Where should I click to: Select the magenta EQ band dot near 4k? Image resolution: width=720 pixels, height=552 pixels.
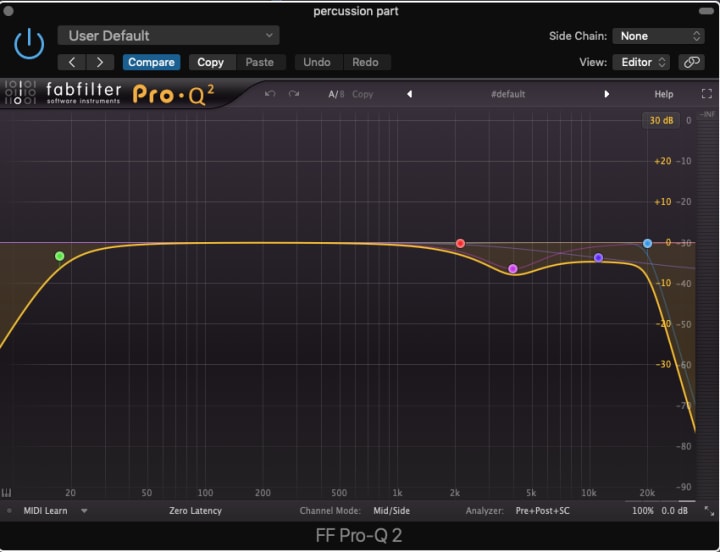coord(513,269)
